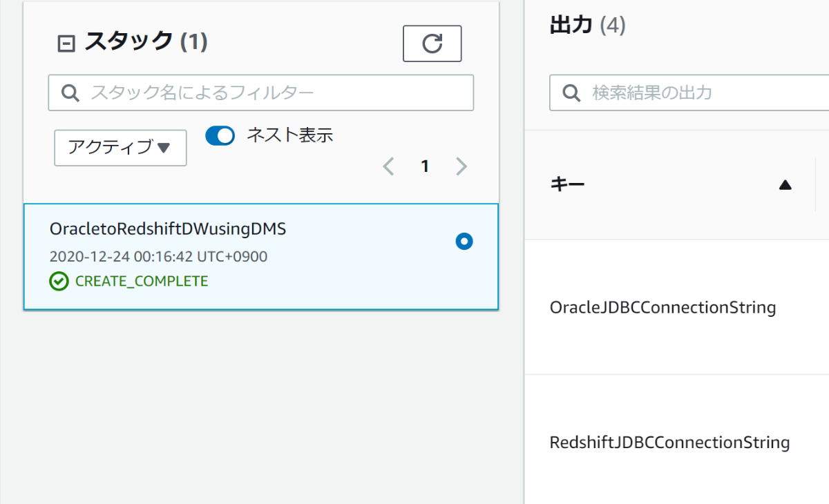Select the RedshiftJDBCConnectionString output key

pyautogui.click(x=669, y=442)
